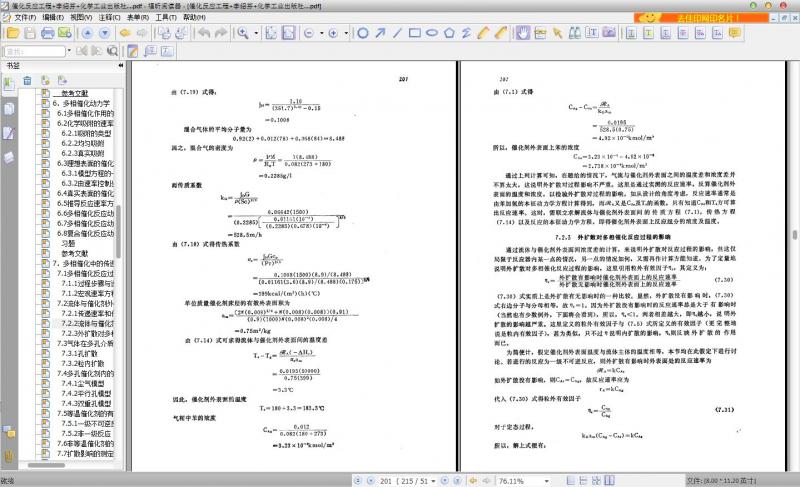Open the 文件(F) menu
Screen dimensions: 800x487
coord(25,17)
